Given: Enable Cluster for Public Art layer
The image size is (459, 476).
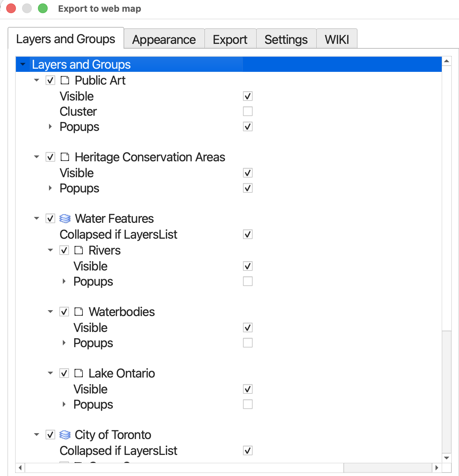Looking at the screenshot, I should tap(248, 112).
